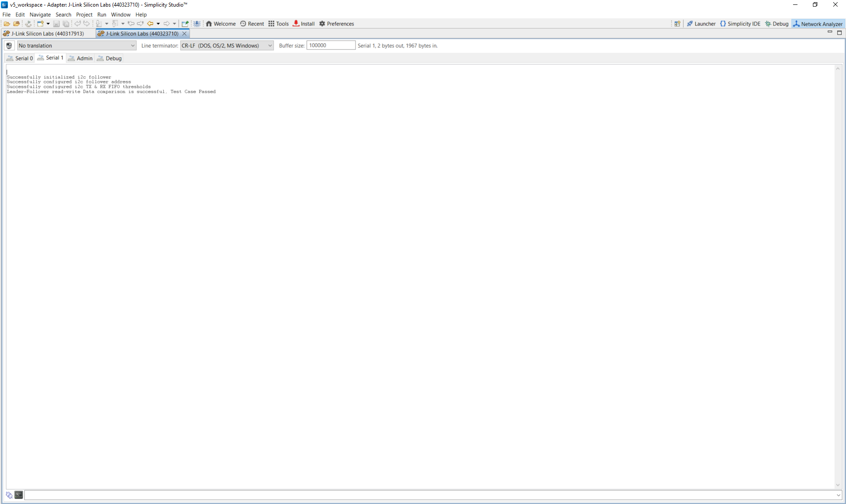Switch to the Simplicity IDE perspective
Viewport: 846px width, 504px height.
[740, 24]
